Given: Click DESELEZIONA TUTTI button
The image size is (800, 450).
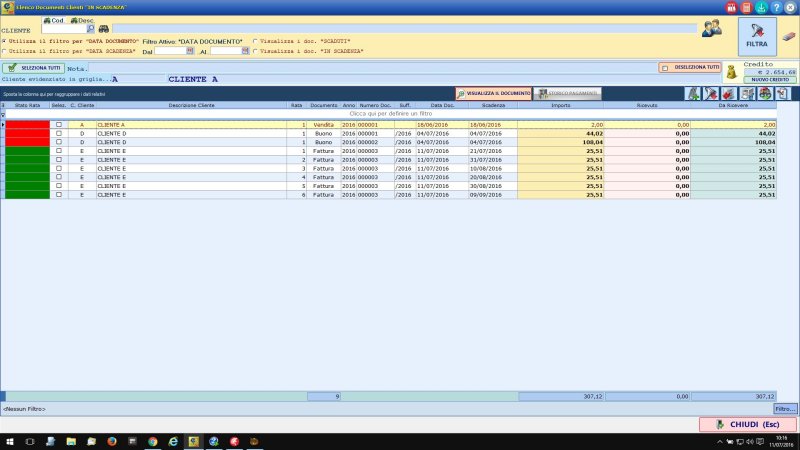Looking at the screenshot, I should pyautogui.click(x=690, y=67).
